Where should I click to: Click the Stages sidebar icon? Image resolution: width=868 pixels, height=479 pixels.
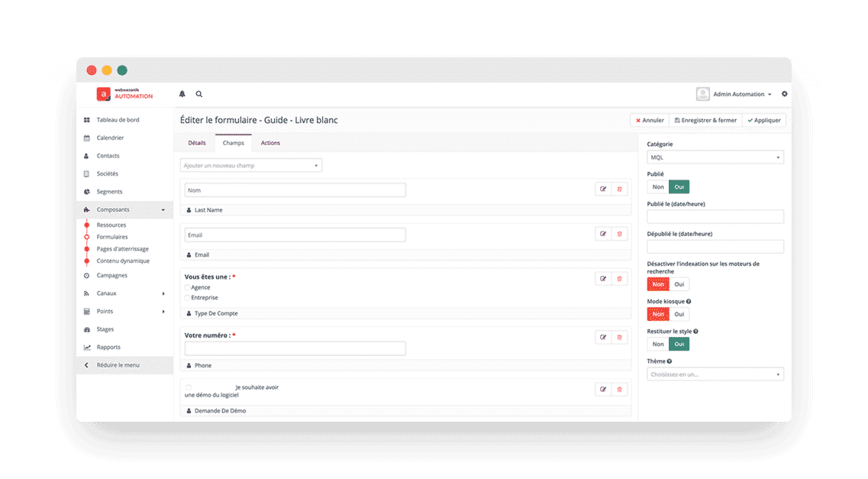coord(87,329)
